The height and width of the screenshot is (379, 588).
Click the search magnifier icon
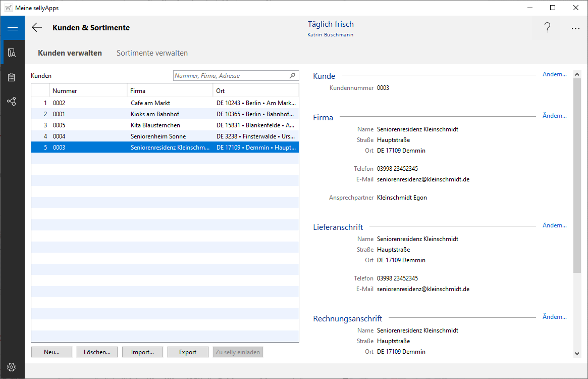point(292,76)
